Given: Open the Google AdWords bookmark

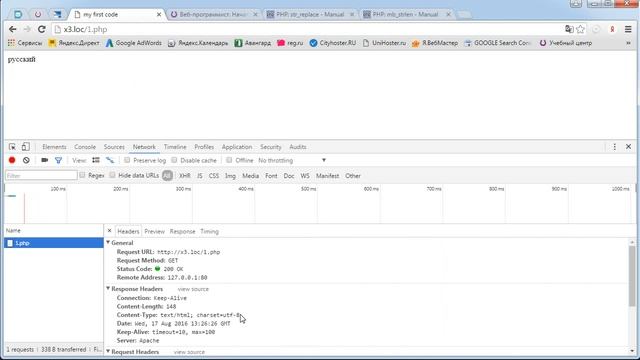Looking at the screenshot, I should click(x=134, y=43).
